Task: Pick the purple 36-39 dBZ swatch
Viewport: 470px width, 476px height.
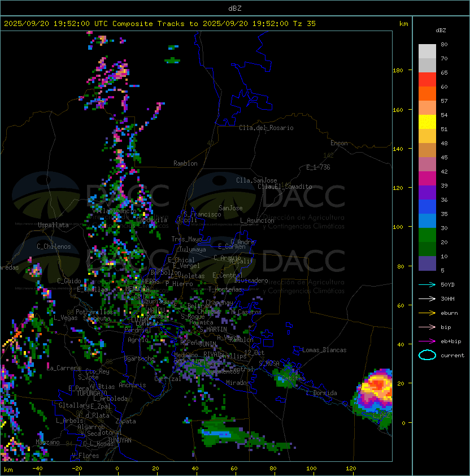Action: click(427, 192)
